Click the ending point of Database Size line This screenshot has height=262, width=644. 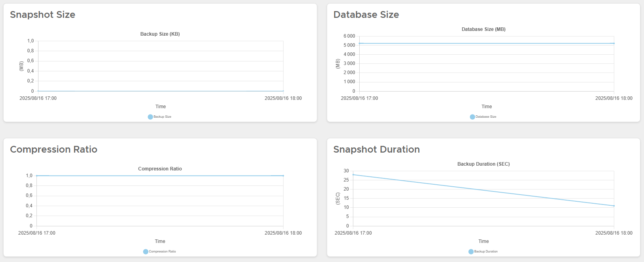click(x=614, y=43)
